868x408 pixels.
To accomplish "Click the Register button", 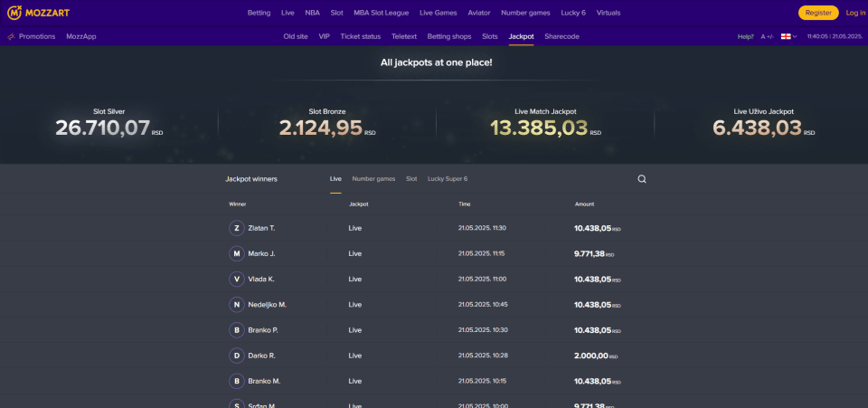I will [818, 13].
